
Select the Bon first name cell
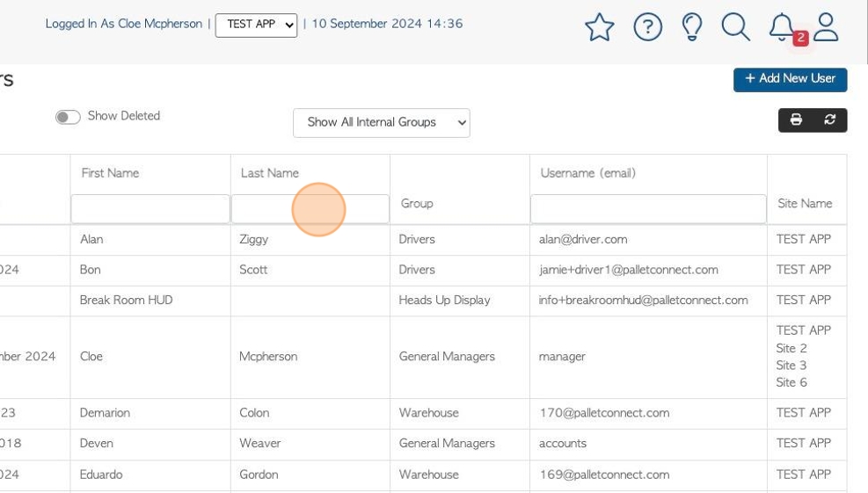(x=91, y=270)
